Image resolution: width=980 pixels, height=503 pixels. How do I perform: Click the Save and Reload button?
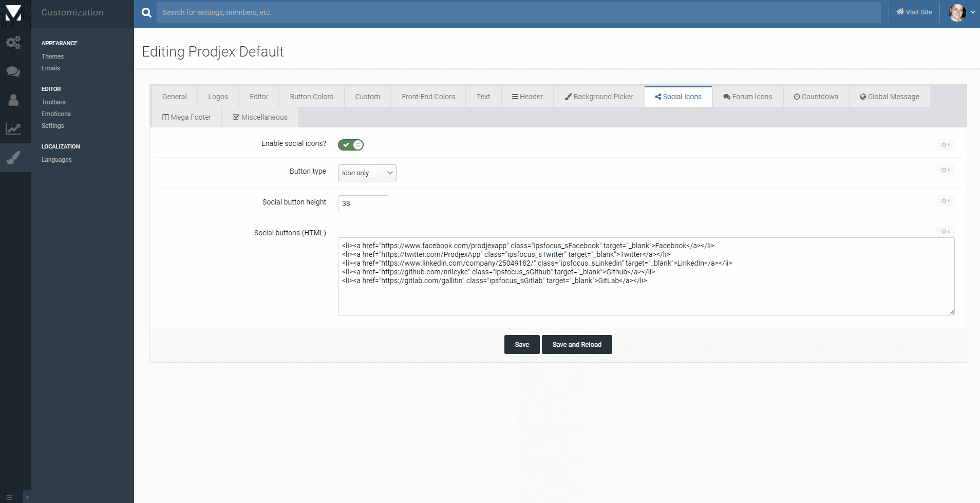(x=576, y=345)
